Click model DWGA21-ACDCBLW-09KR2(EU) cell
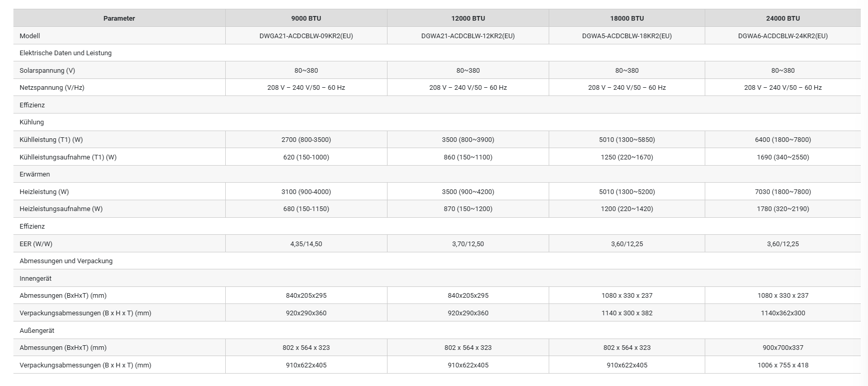 306,36
